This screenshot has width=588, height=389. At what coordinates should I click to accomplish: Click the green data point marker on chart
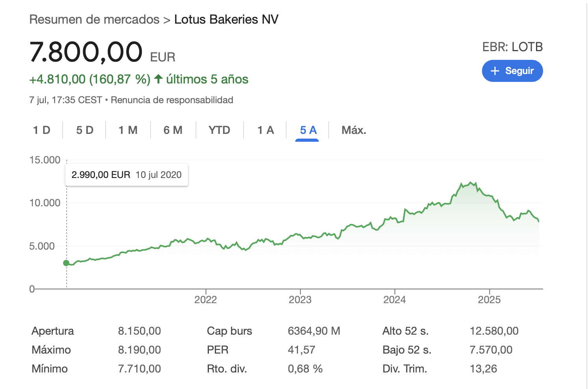(66, 263)
